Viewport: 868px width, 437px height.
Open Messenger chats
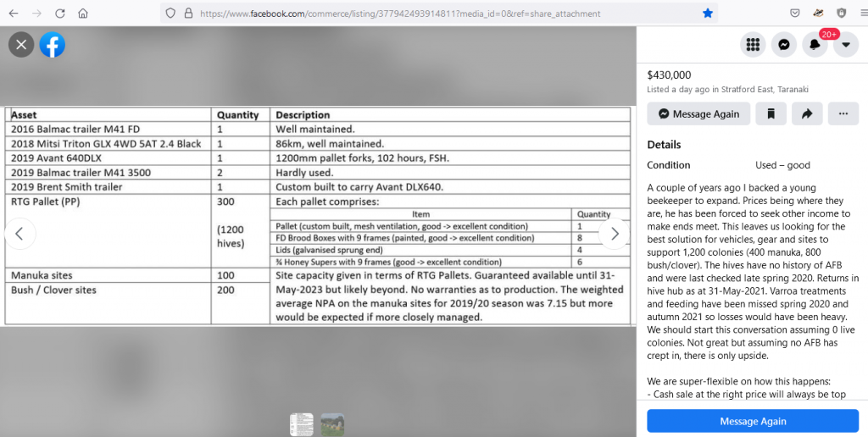784,45
